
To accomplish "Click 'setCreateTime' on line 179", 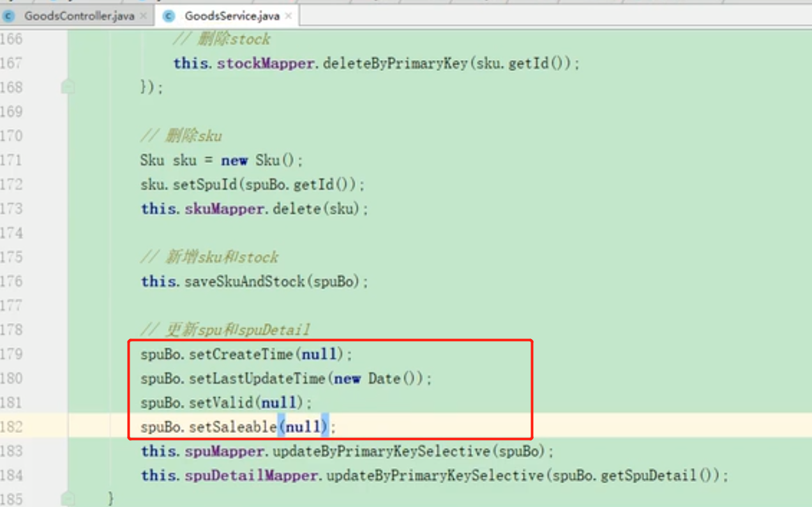I will [x=241, y=354].
